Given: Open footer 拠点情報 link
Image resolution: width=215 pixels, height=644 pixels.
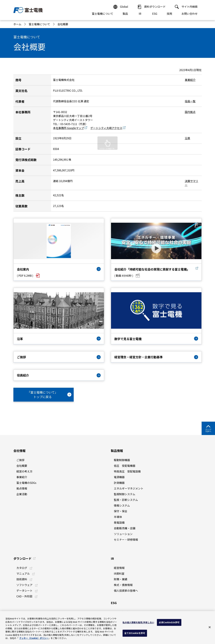Looking at the screenshot, I should 22,489.
